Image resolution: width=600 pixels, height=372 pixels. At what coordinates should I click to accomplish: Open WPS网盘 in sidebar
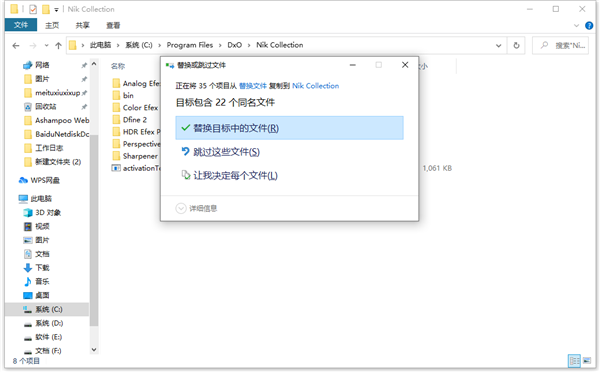click(x=45, y=180)
